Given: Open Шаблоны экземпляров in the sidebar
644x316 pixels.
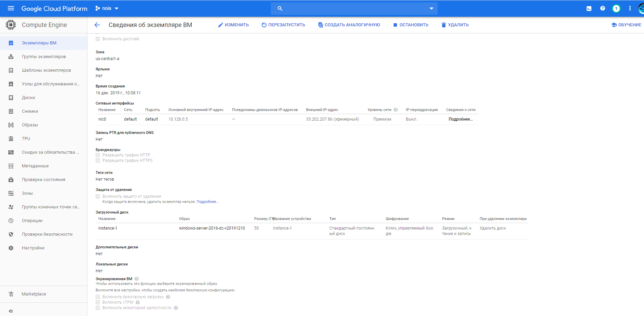Looking at the screenshot, I should [44, 70].
